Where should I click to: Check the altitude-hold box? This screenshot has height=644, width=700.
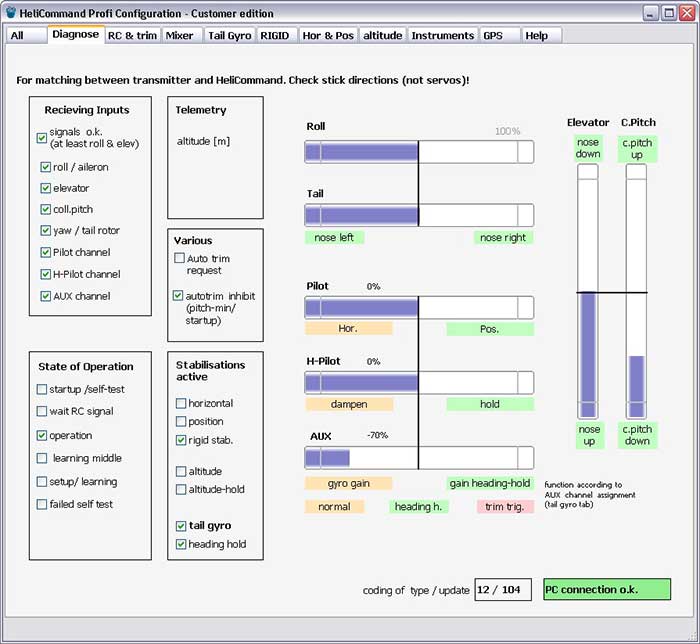[x=181, y=490]
